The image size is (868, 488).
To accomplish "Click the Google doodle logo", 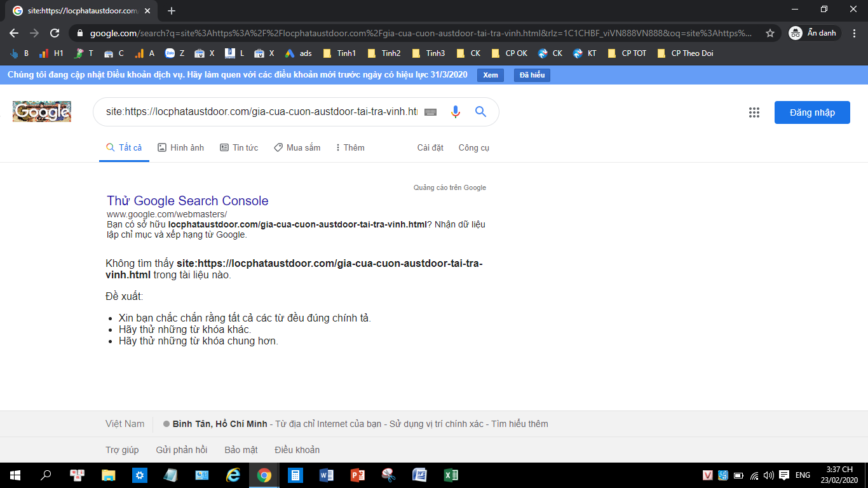I will point(42,112).
